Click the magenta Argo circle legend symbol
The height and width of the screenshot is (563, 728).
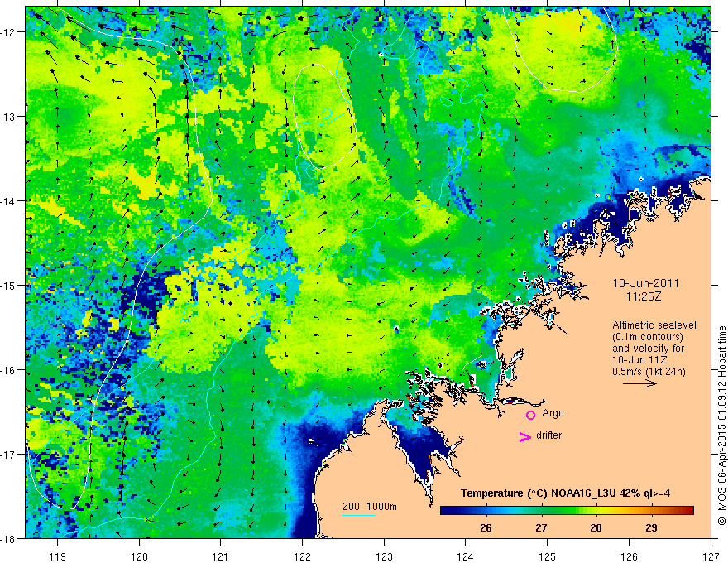click(x=530, y=415)
